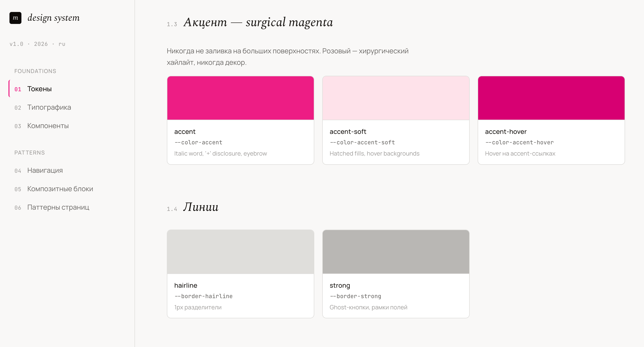Navigate to Навигация patterns page
Image resolution: width=644 pixels, height=347 pixels.
[x=71, y=170]
